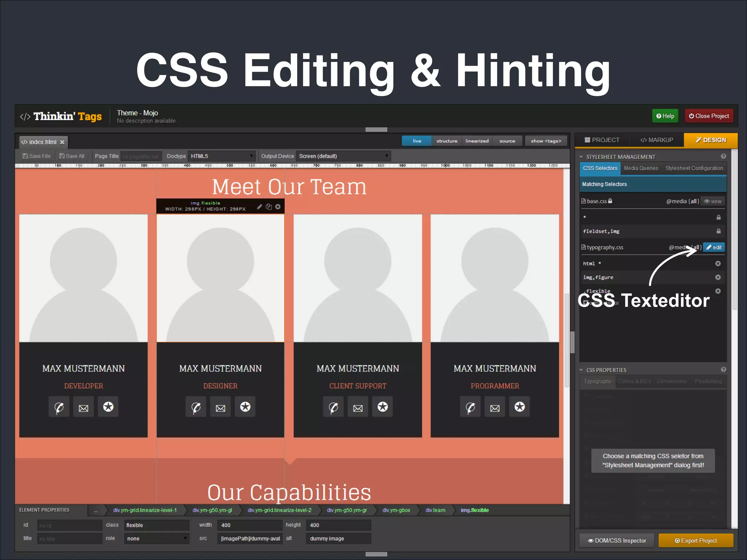
Task: Select the CSS Selectors tab
Action: 600,168
